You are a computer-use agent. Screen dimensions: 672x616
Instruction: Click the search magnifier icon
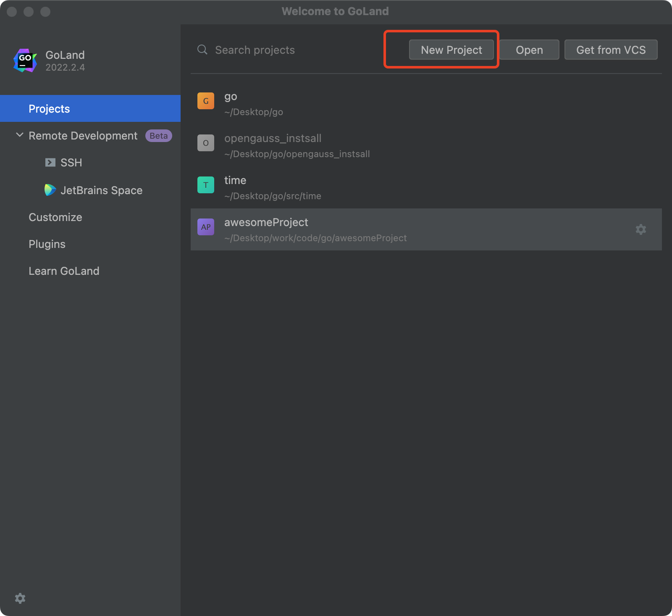pos(202,50)
